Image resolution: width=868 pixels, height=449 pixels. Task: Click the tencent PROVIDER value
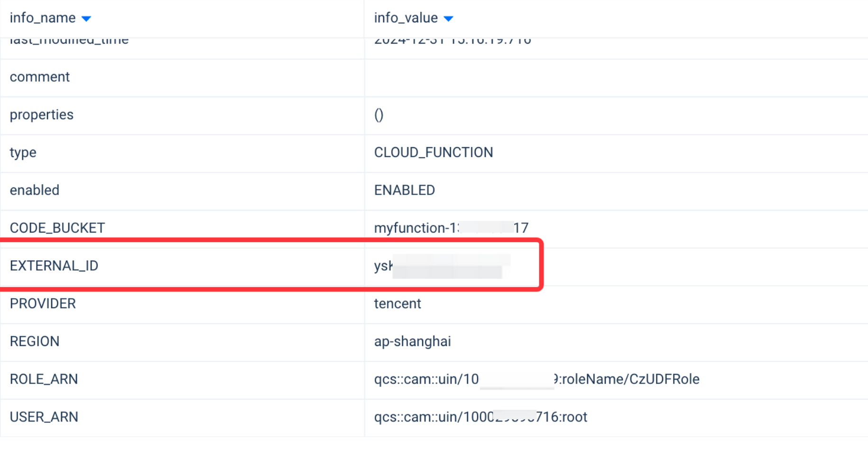pyautogui.click(x=397, y=304)
